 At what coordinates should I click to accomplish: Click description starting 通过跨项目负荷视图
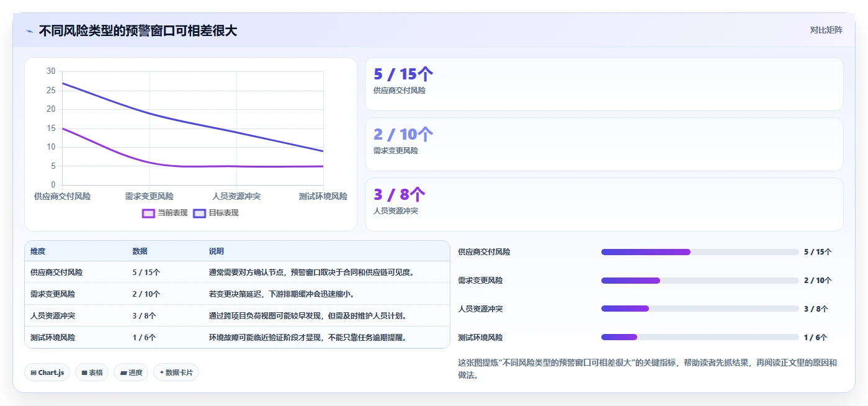point(308,315)
